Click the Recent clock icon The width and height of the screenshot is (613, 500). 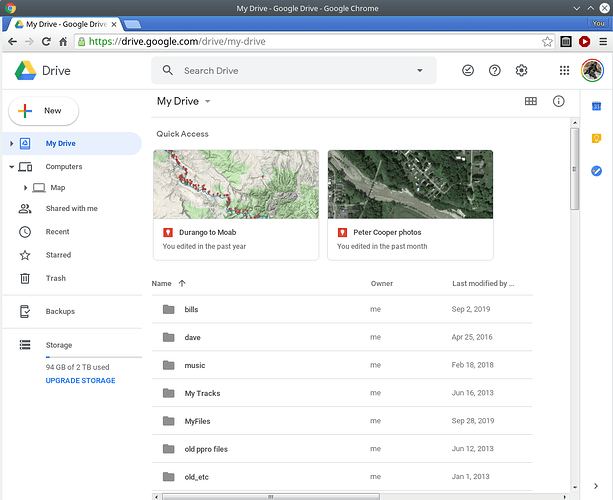coord(25,232)
